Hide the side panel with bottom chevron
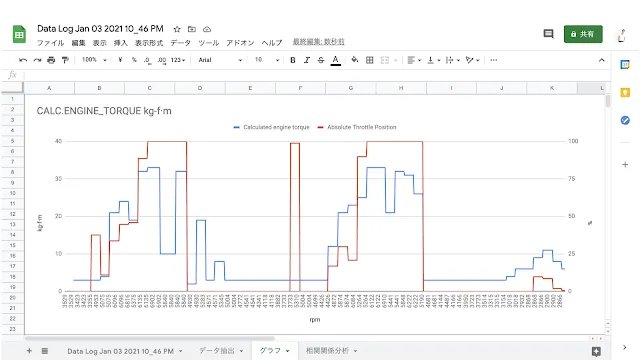 pos(625,347)
